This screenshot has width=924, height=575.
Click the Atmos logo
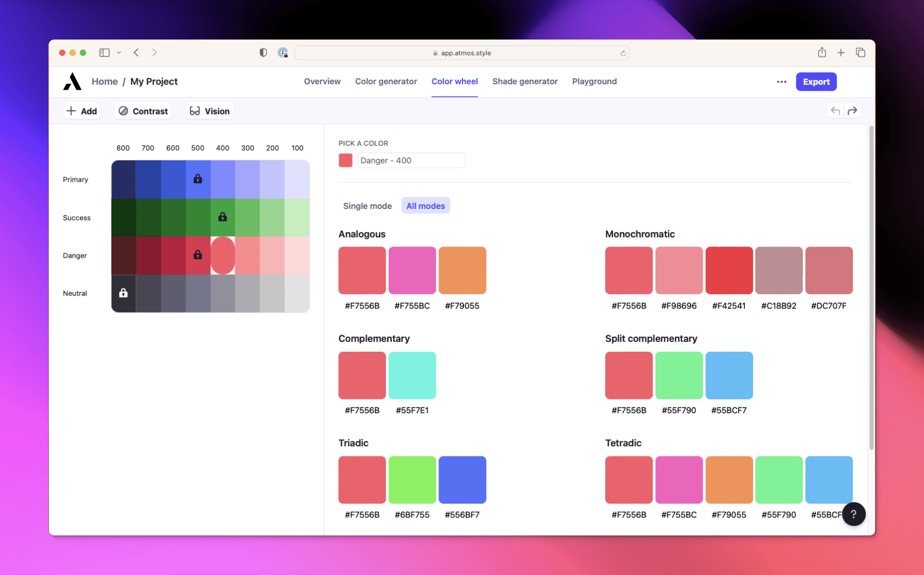72,81
